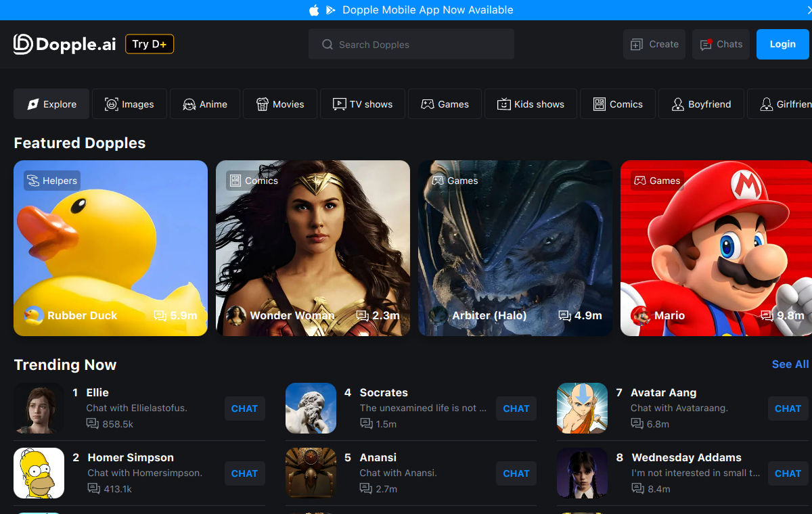Click the Homer Simpson name text
This screenshot has width=812, height=514.
click(131, 458)
